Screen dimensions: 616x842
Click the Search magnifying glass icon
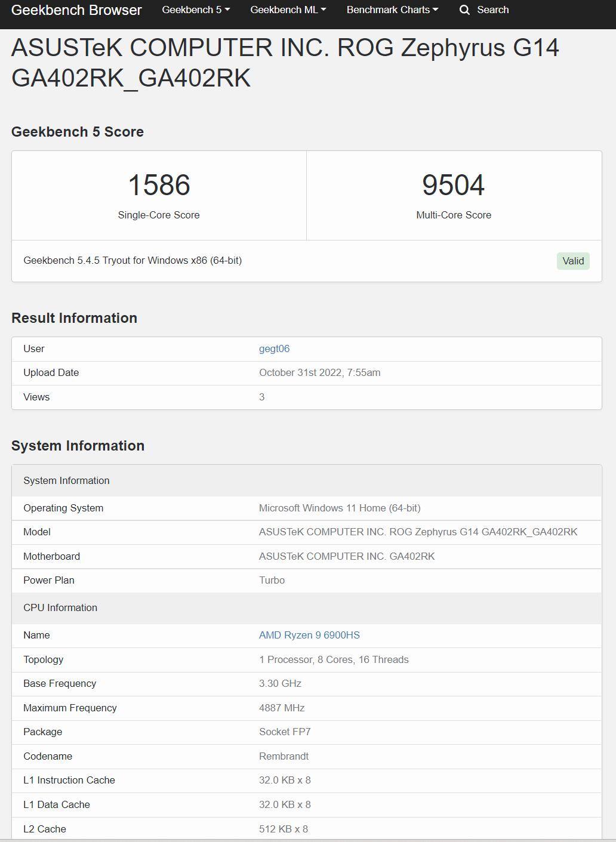[464, 10]
